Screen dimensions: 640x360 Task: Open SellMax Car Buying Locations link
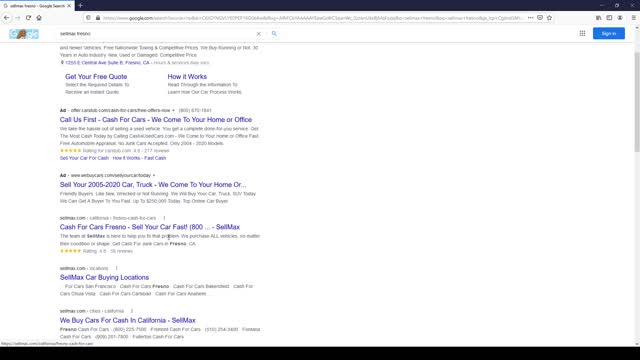(x=104, y=277)
